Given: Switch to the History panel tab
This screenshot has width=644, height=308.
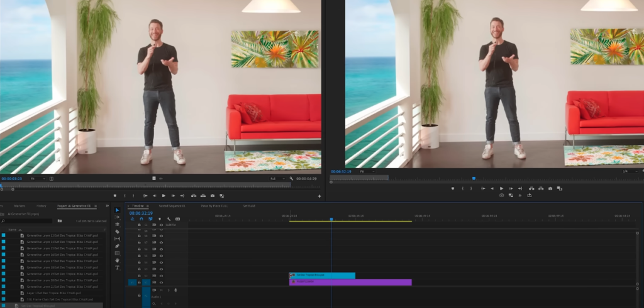Looking at the screenshot, I should click(x=42, y=205).
